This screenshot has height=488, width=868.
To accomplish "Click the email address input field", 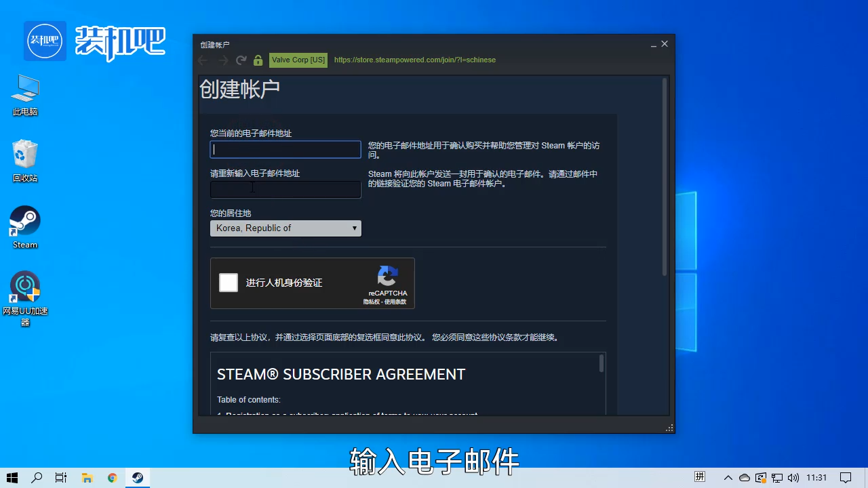I will [285, 149].
